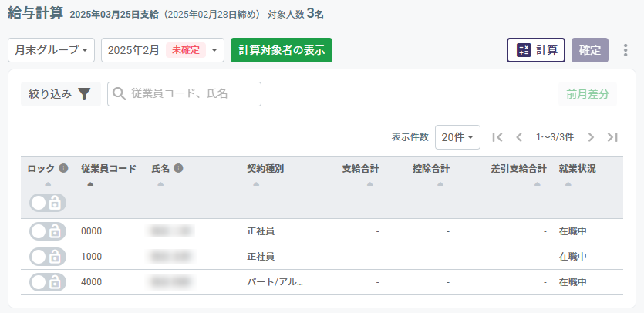Click the three-dot more options icon
Viewport: 644px width, 313px height.
point(625,50)
